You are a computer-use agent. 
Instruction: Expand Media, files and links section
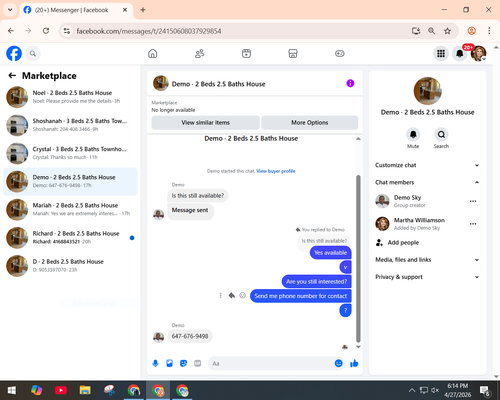click(x=427, y=260)
